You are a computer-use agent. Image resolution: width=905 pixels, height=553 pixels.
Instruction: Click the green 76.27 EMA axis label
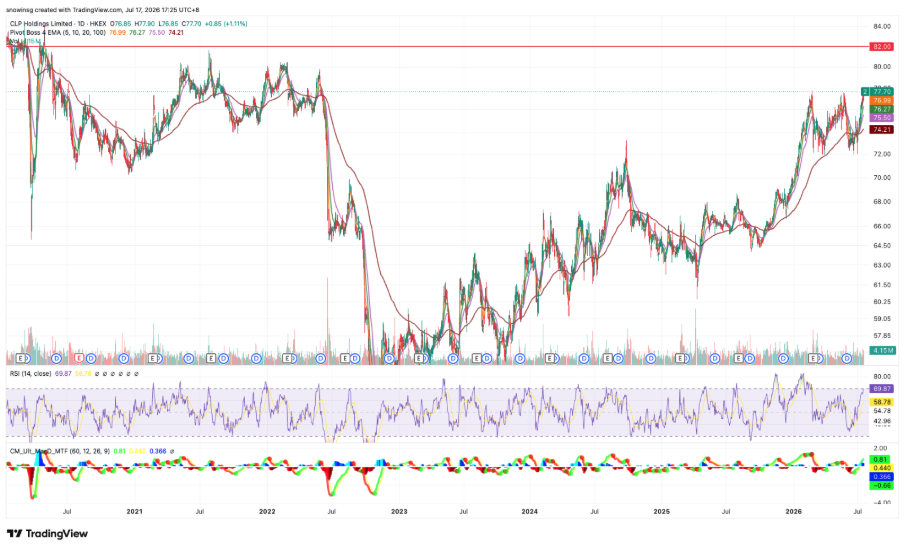tap(881, 109)
